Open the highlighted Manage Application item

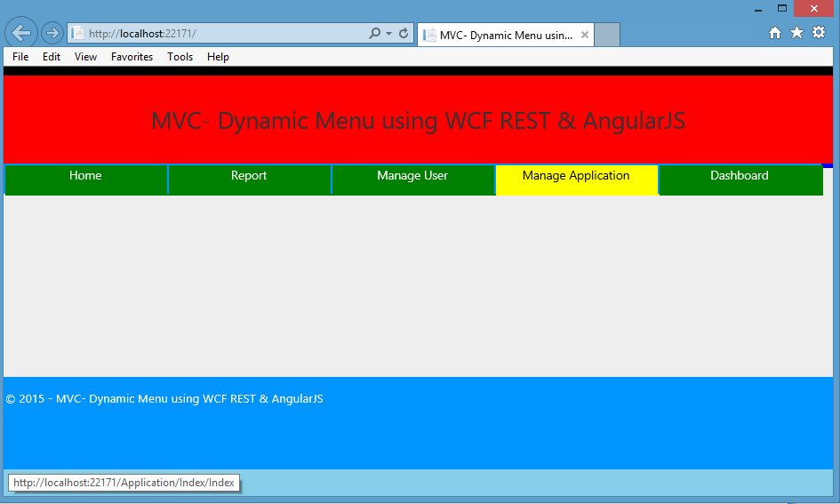pyautogui.click(x=576, y=180)
